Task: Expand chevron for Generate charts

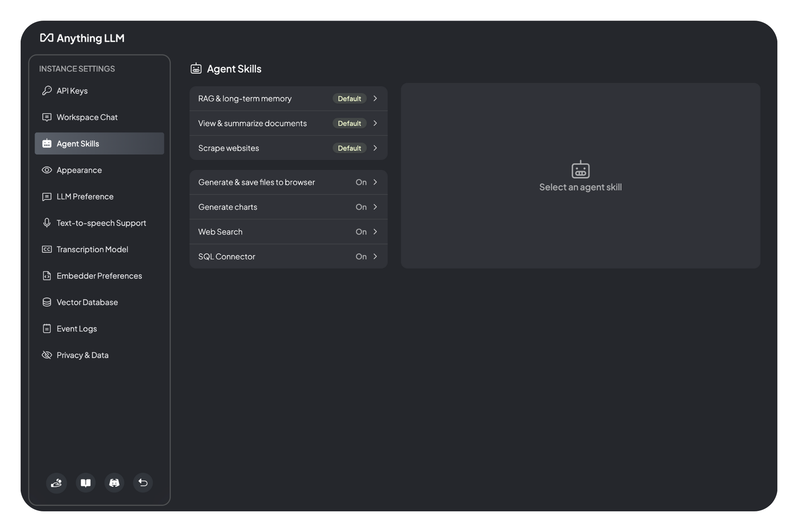Action: click(375, 207)
